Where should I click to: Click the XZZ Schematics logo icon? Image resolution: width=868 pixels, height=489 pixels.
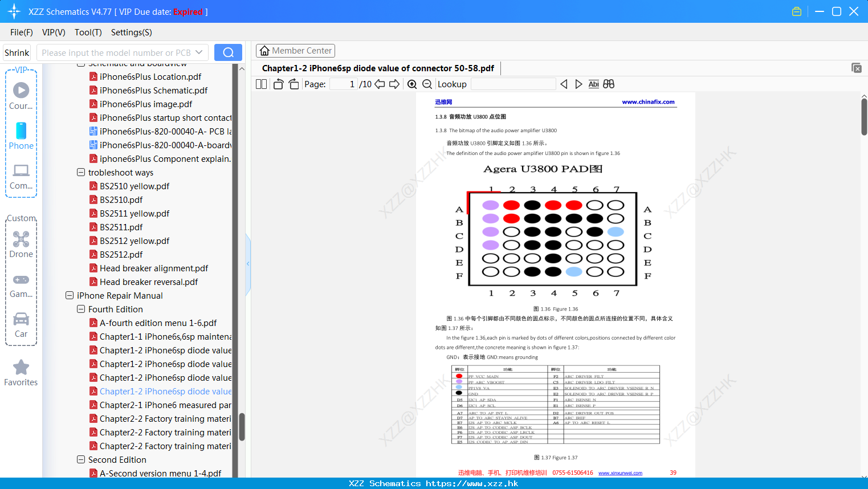(x=14, y=11)
